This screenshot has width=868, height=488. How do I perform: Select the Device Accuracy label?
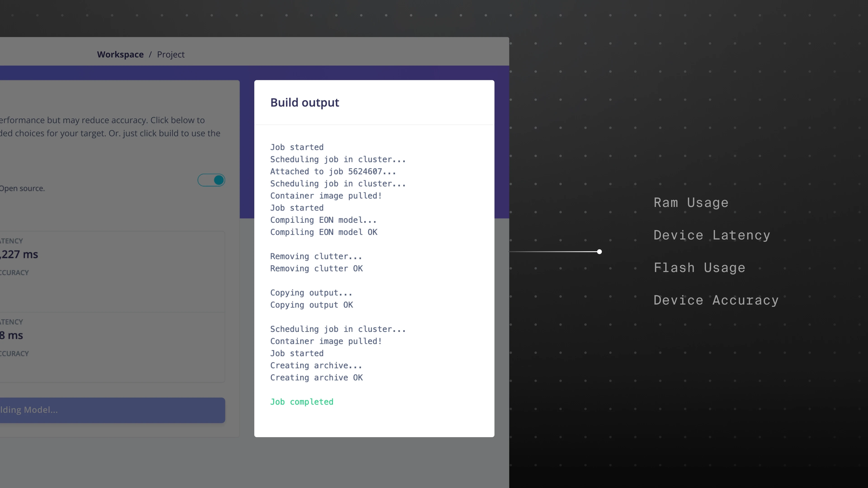tap(716, 300)
